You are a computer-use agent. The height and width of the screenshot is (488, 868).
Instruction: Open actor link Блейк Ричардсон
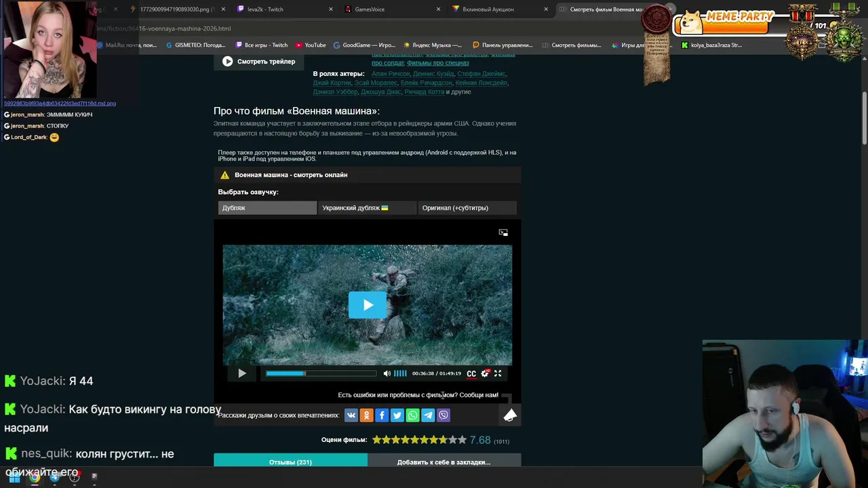[427, 83]
